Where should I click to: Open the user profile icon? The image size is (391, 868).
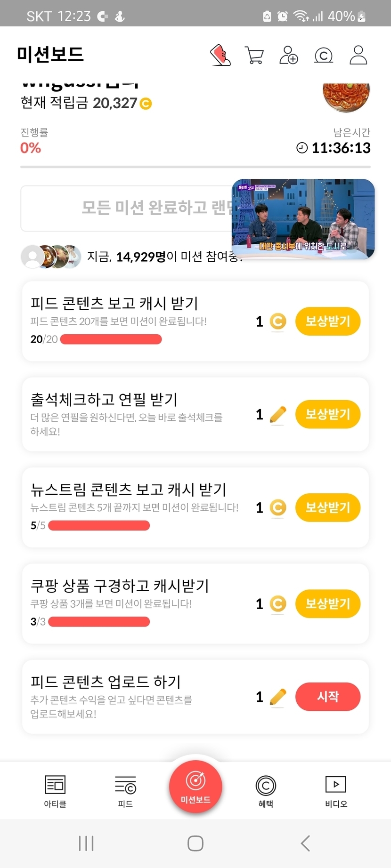click(x=358, y=55)
